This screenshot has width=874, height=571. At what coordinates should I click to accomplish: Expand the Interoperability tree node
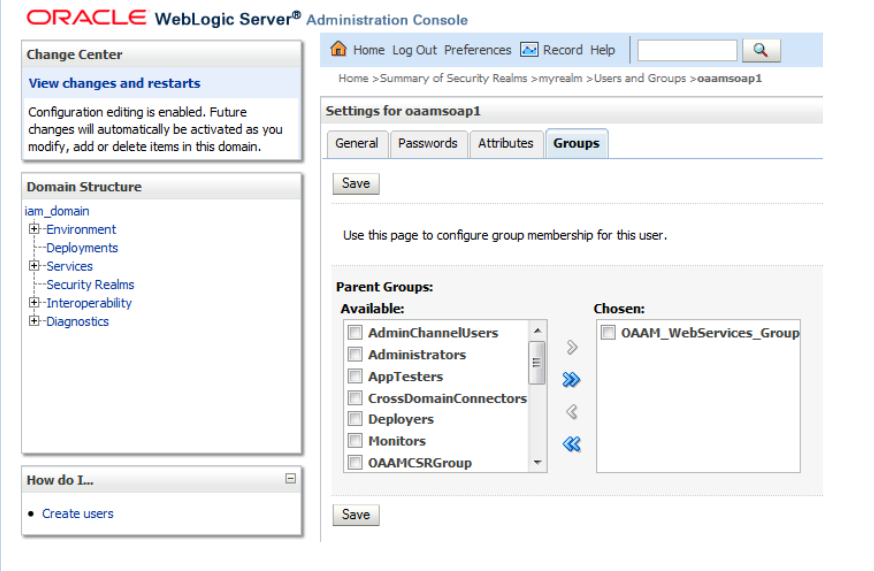tap(35, 302)
